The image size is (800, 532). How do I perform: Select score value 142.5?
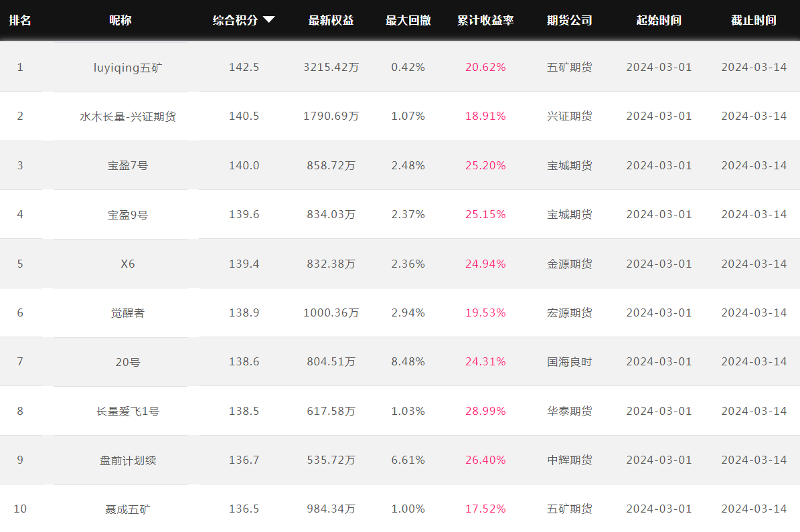(x=244, y=68)
